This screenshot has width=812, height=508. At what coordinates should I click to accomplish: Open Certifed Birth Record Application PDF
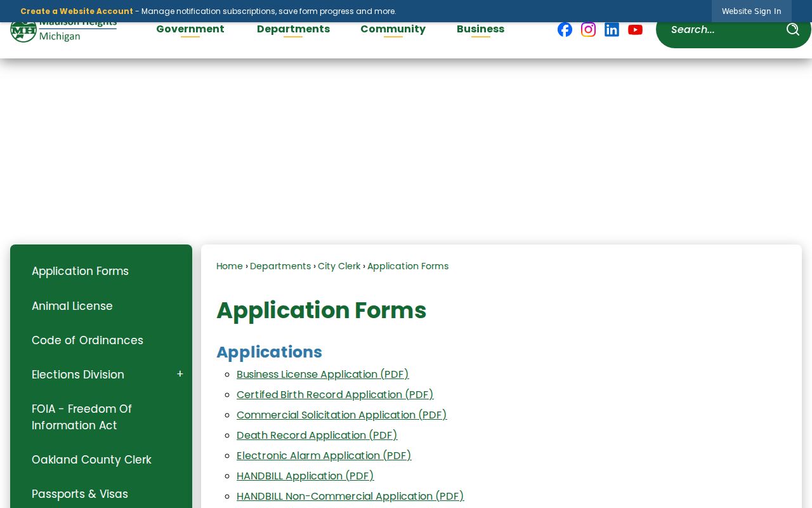tap(335, 395)
